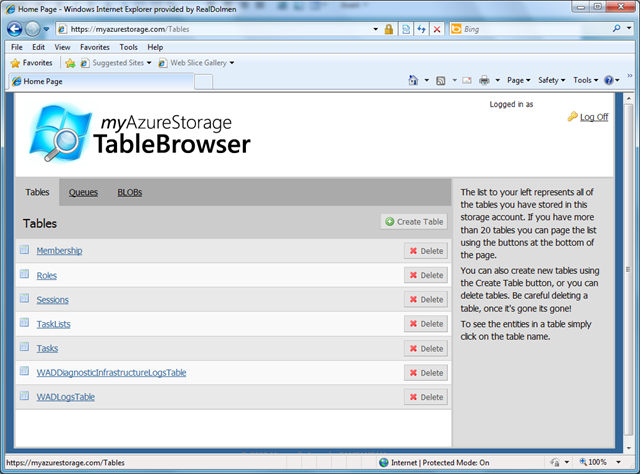Viewport: 640px width, 474px height.
Task: Click the Bing search box
Action: coord(531,29)
